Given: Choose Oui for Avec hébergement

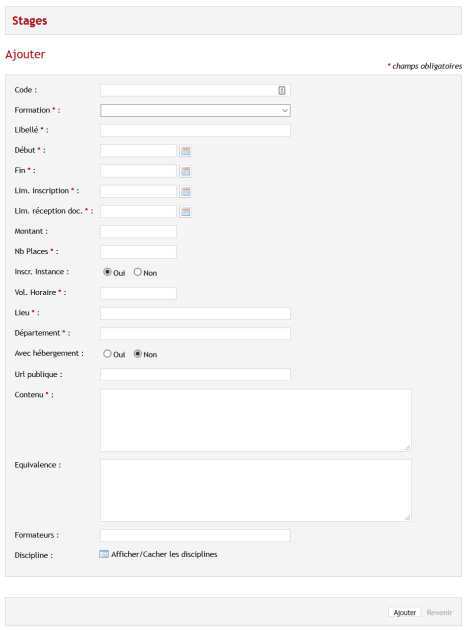Looking at the screenshot, I should pos(107,354).
